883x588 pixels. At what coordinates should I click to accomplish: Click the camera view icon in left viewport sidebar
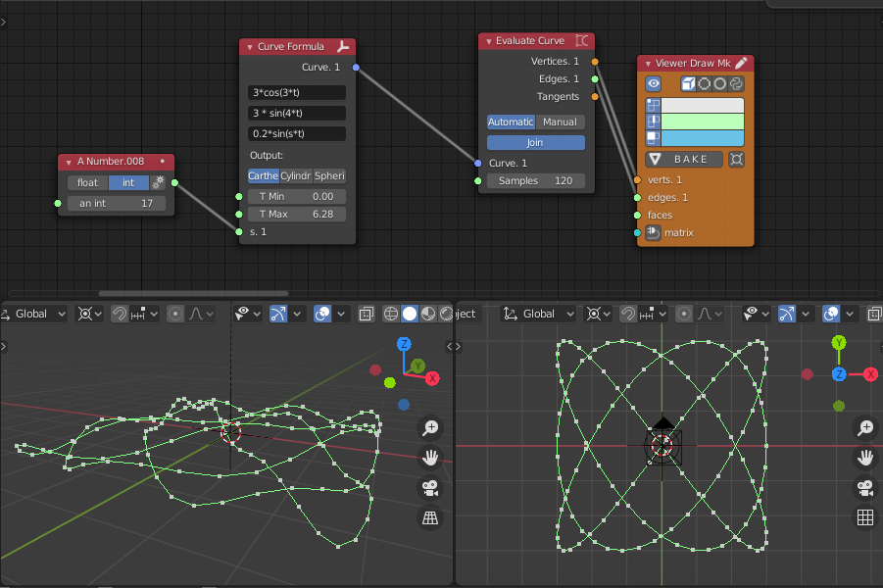click(429, 488)
